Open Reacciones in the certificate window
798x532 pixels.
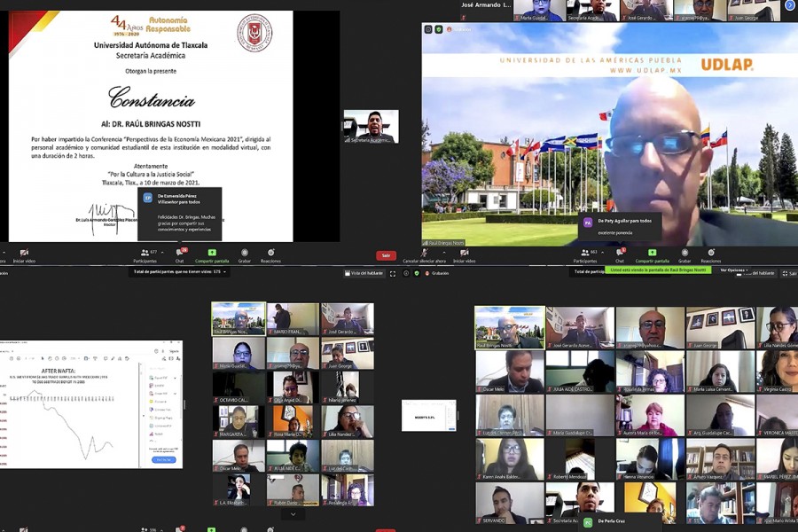[270, 255]
